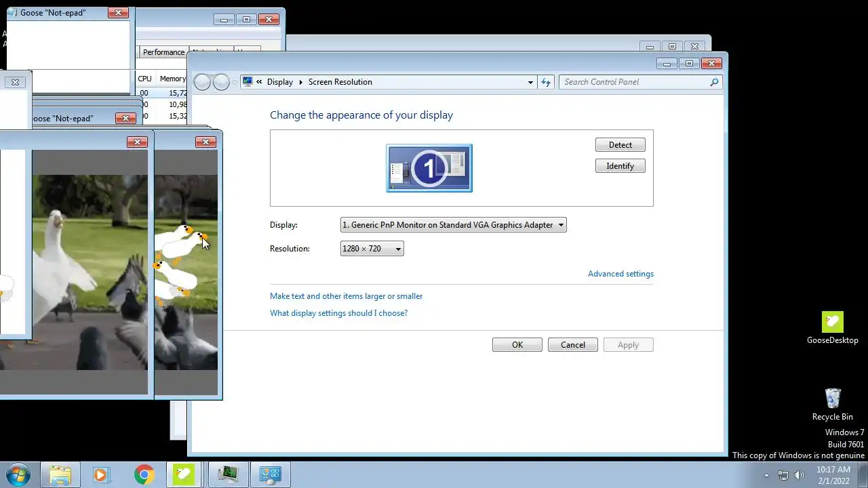Click the Detect button
Screen dimensions: 868x488
pos(620,145)
